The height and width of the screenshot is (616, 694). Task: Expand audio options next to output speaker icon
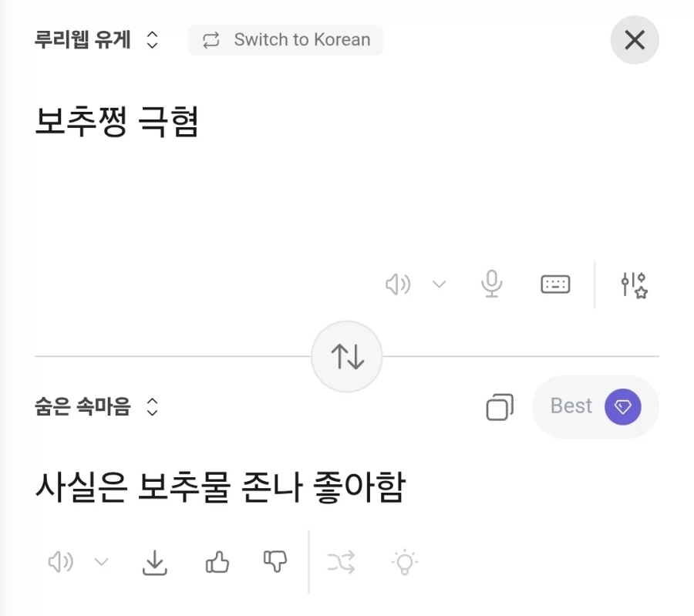[101, 562]
